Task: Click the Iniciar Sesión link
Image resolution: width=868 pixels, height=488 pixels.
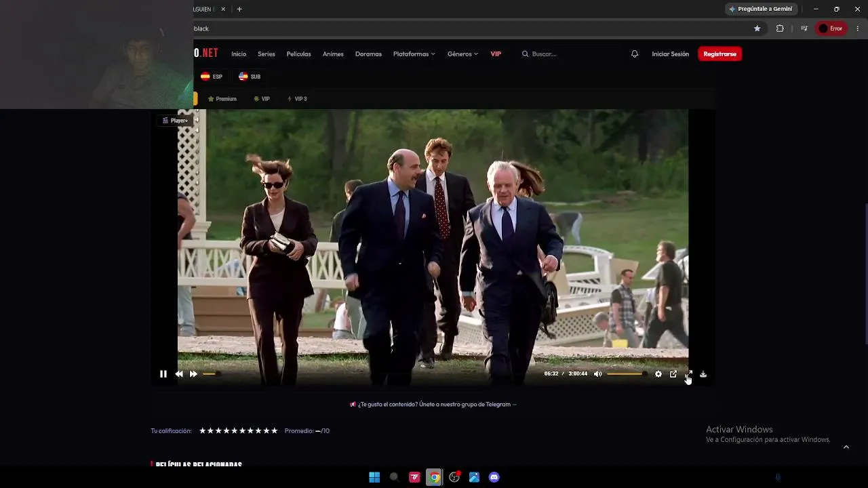Action: click(670, 54)
